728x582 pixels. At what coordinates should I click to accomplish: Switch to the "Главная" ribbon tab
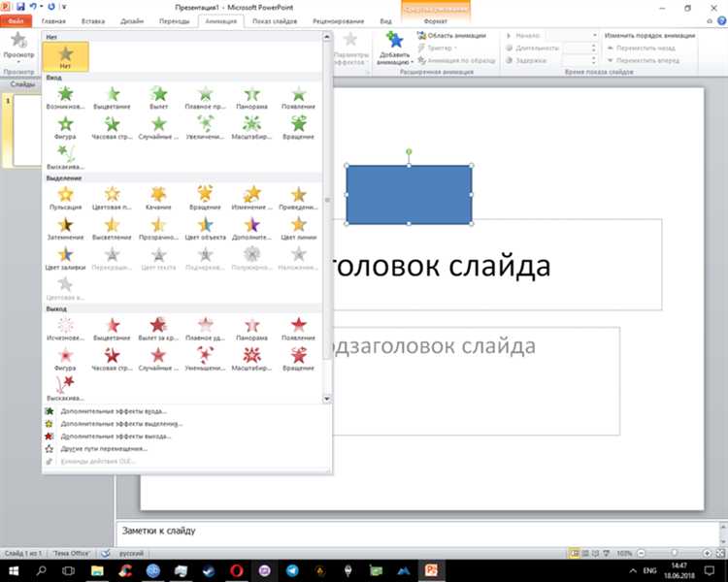pos(53,21)
